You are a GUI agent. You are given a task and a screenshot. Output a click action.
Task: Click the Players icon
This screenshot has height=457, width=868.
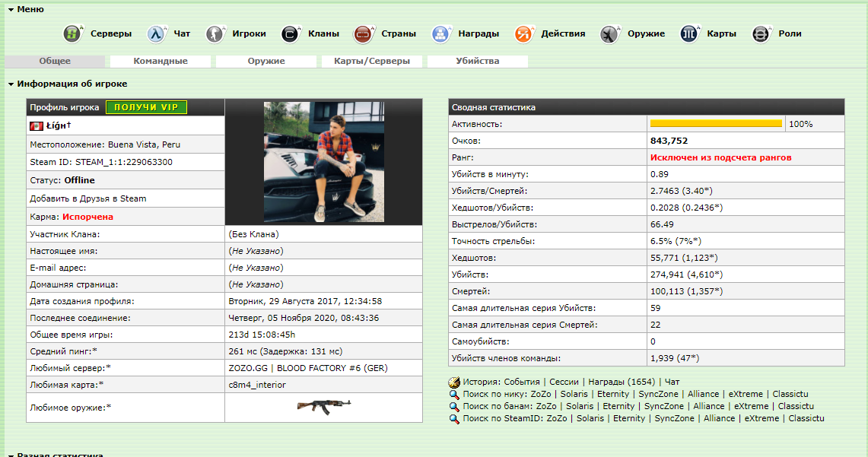click(x=215, y=34)
